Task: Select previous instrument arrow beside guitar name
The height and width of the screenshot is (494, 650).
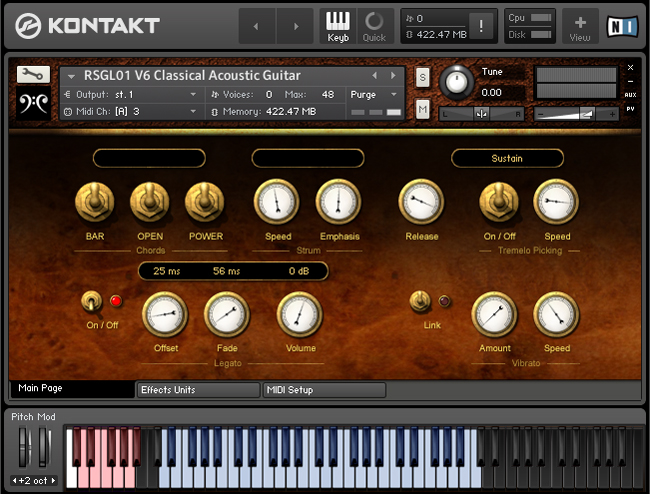Action: [x=375, y=75]
